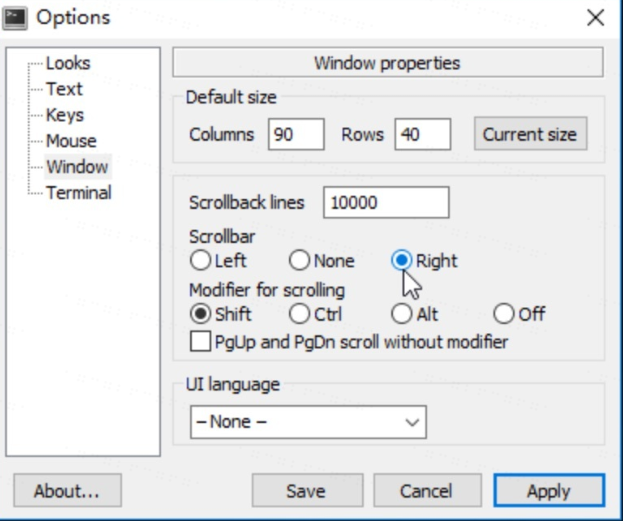Screen dimensions: 623x521
Task: Open the UI language dropdown
Action: (x=308, y=422)
